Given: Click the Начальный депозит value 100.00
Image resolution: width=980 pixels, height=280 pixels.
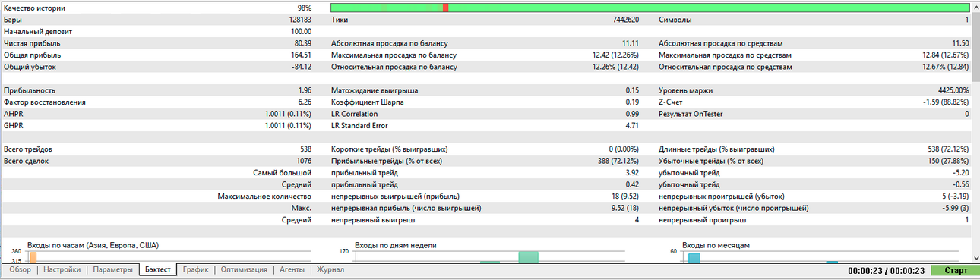Looking at the screenshot, I should [302, 31].
